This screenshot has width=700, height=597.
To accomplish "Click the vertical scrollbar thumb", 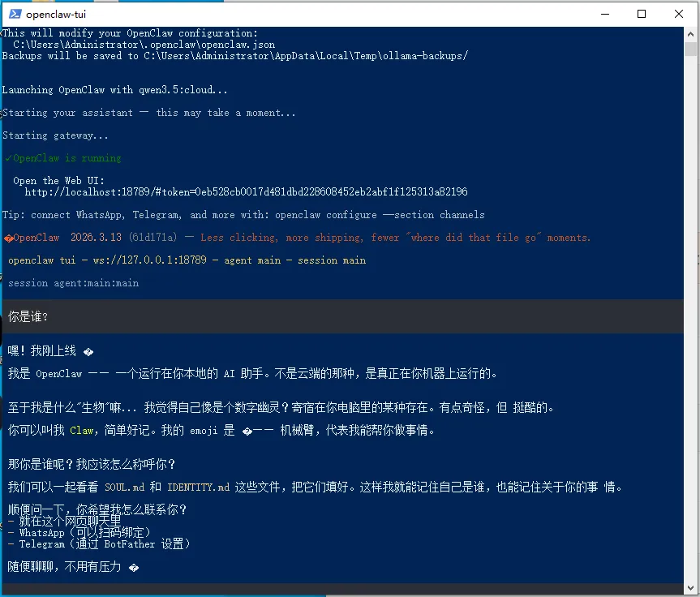I will pyautogui.click(x=690, y=49).
